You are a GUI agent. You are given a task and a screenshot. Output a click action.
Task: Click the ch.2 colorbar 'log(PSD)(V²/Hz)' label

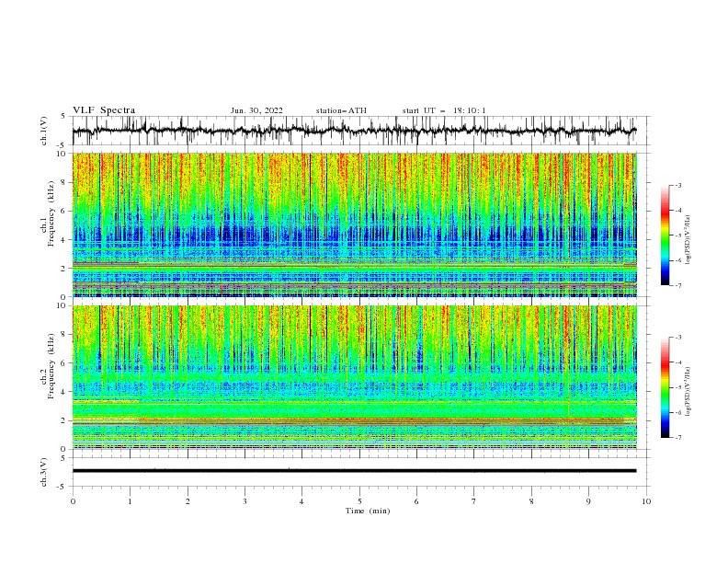pyautogui.click(x=688, y=392)
